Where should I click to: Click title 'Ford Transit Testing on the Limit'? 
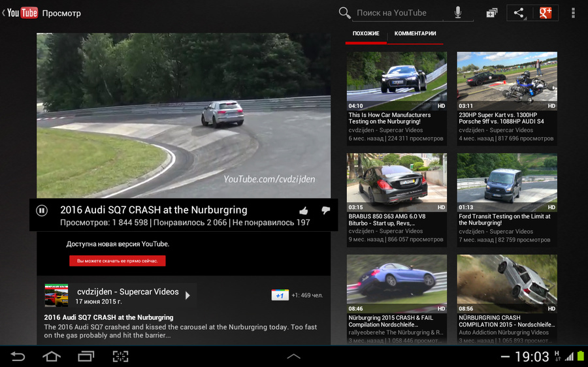click(505, 219)
